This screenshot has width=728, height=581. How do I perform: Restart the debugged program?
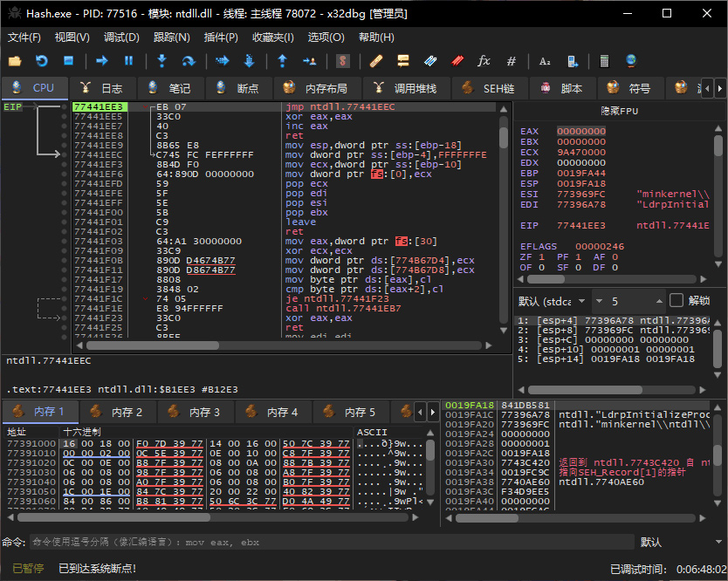(x=41, y=61)
